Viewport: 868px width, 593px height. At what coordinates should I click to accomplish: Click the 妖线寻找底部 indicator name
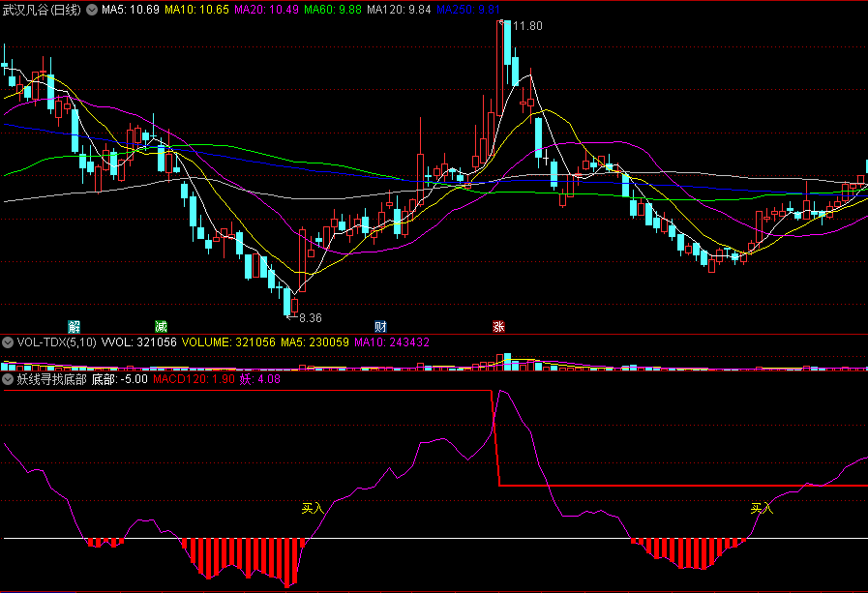[51, 379]
